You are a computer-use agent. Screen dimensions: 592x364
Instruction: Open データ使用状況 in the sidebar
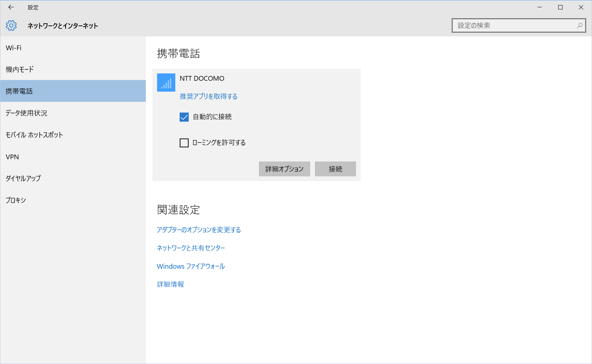click(73, 113)
